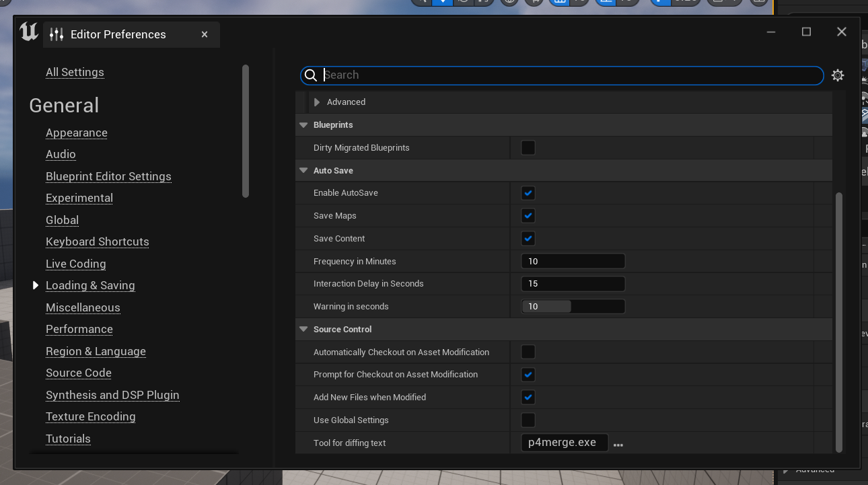Click the sliders icon on Editor Preferences tab
Screen dimensions: 868x485
click(57, 34)
